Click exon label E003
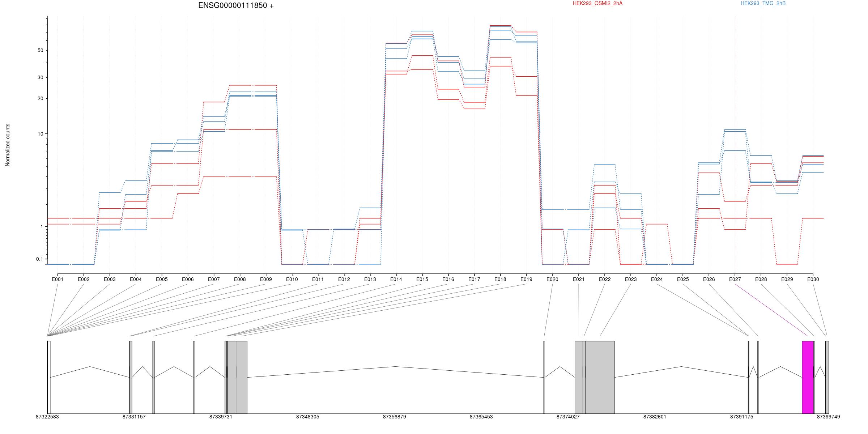 [x=110, y=279]
